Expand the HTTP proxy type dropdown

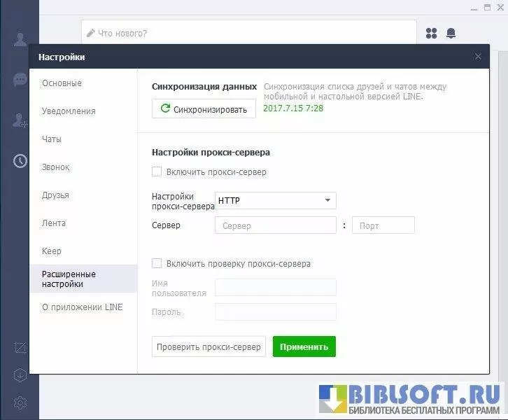[x=276, y=200]
